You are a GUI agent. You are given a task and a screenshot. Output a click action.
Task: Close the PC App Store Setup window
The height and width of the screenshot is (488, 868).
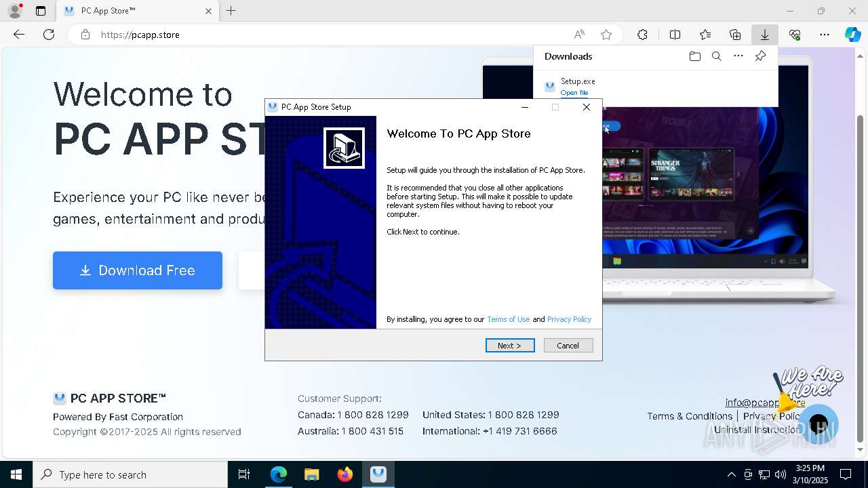point(587,107)
